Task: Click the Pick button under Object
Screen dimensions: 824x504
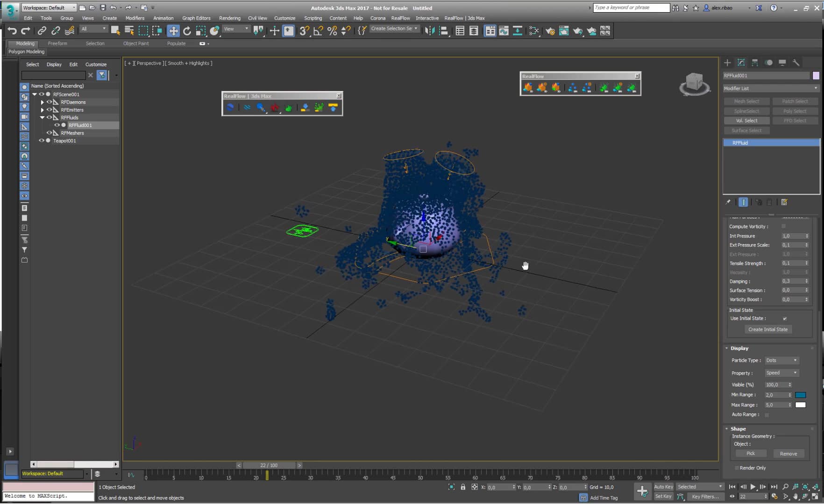Action: [751, 454]
